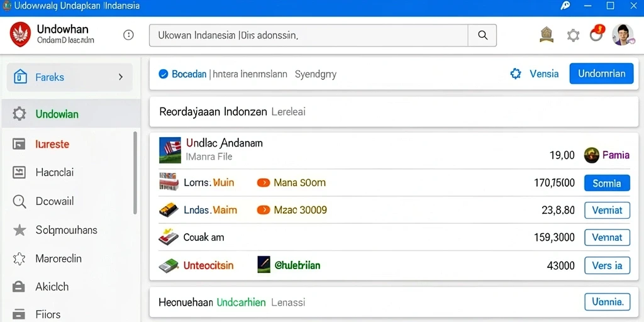Click the Uonnie button in bottom panel

(x=607, y=302)
